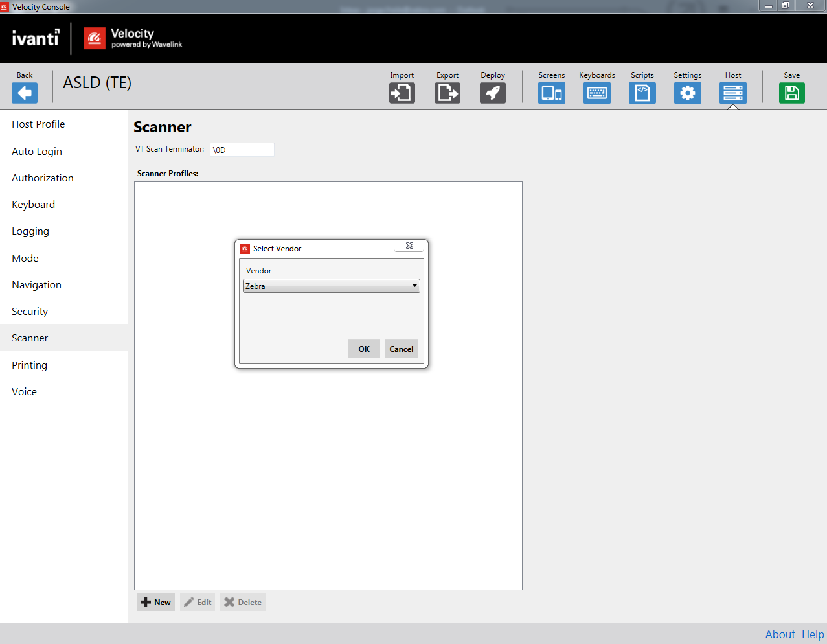Click the VT Scan Terminator field

pyautogui.click(x=242, y=150)
